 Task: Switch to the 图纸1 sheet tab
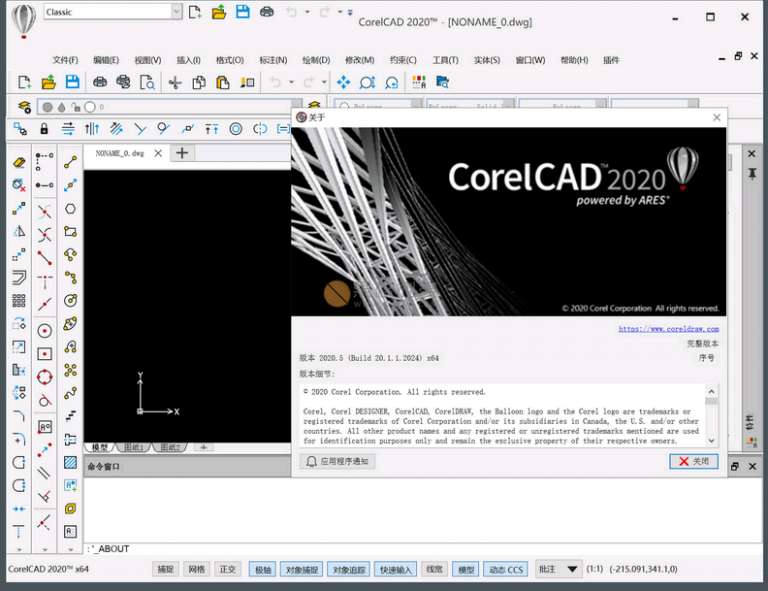(134, 447)
